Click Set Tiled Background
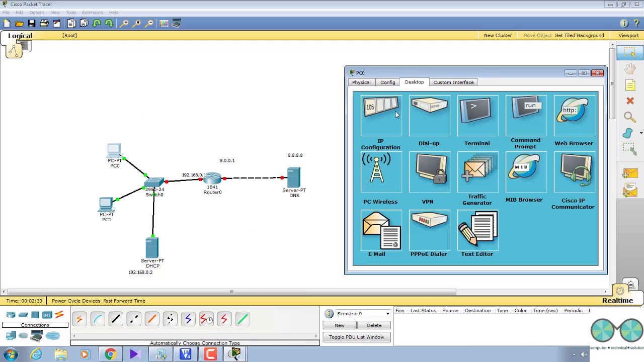The height and width of the screenshot is (362, 644). (x=580, y=35)
